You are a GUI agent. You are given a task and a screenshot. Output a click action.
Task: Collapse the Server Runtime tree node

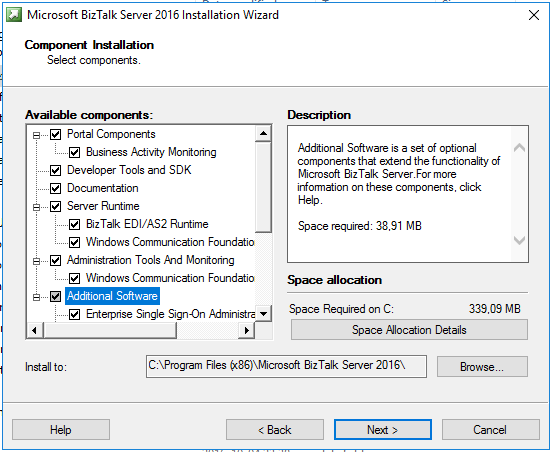36,207
